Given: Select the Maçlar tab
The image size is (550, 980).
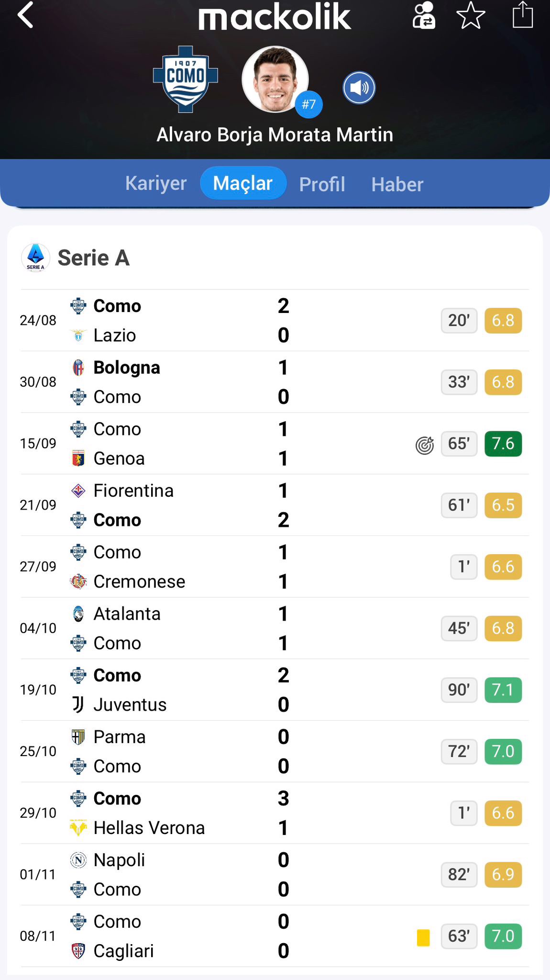Looking at the screenshot, I should [x=243, y=183].
